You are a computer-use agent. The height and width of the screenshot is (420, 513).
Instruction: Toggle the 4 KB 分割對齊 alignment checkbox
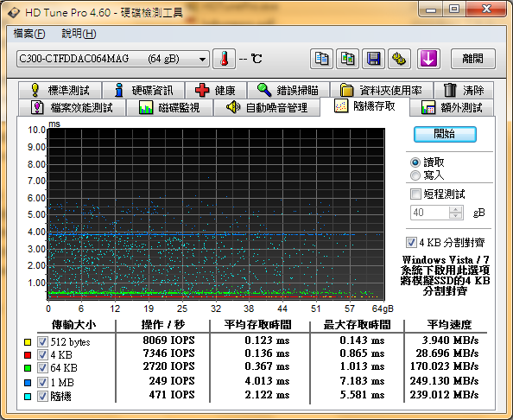click(x=411, y=243)
